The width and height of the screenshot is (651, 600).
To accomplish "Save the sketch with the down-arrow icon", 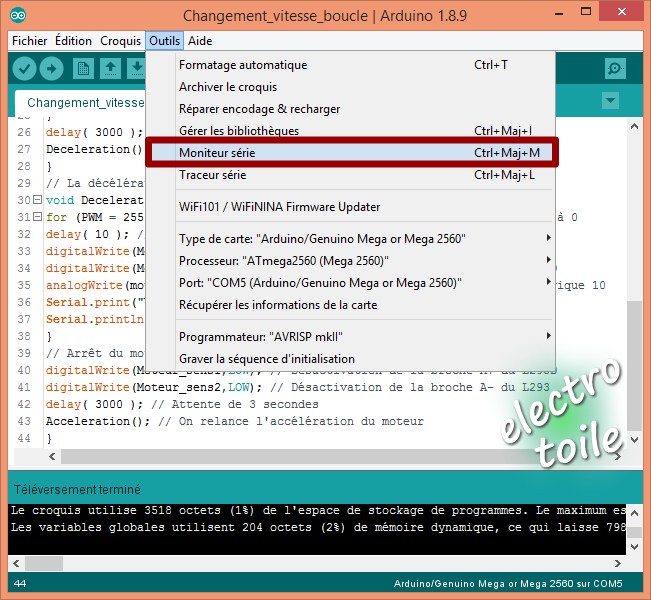I will (x=137, y=69).
